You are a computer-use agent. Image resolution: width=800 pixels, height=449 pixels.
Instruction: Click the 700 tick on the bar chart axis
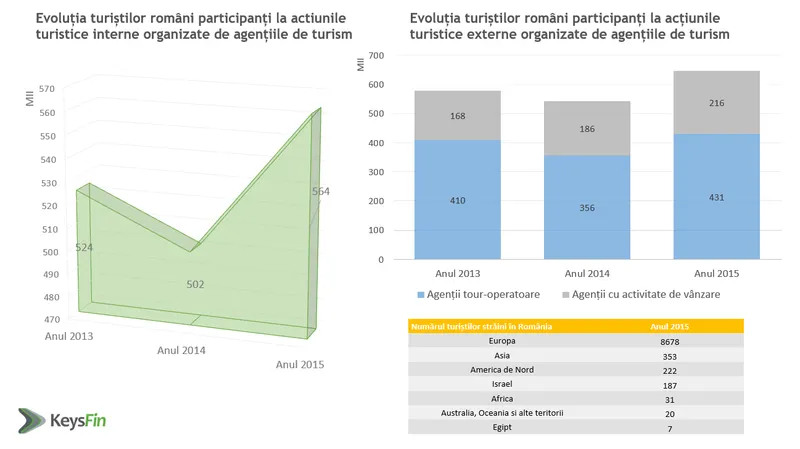coord(376,55)
